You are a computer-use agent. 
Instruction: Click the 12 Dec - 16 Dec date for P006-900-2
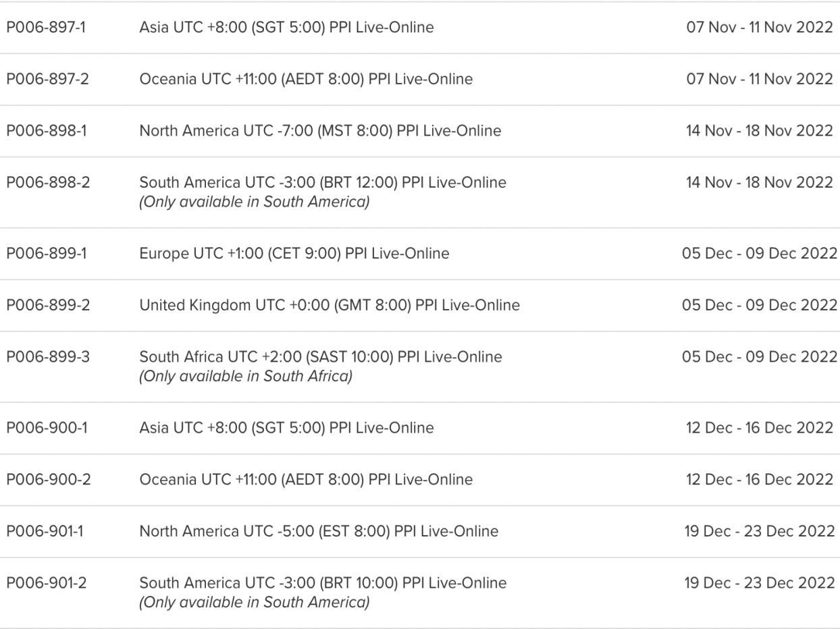(x=760, y=480)
